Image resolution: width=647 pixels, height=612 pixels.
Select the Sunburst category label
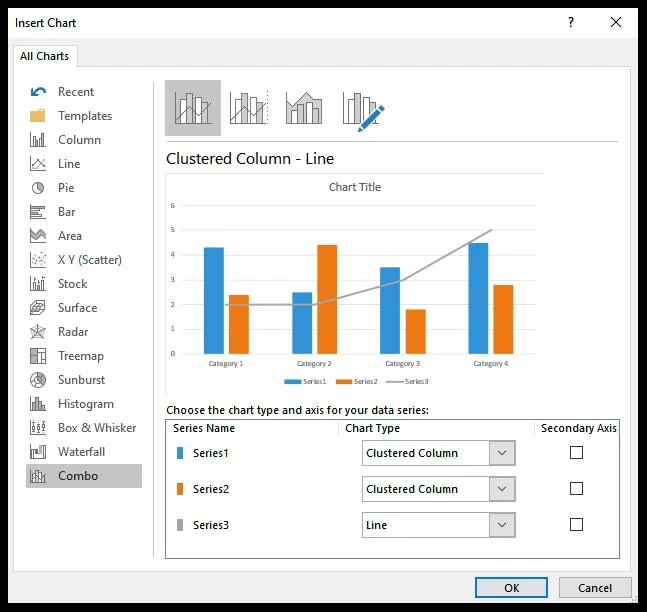click(82, 380)
